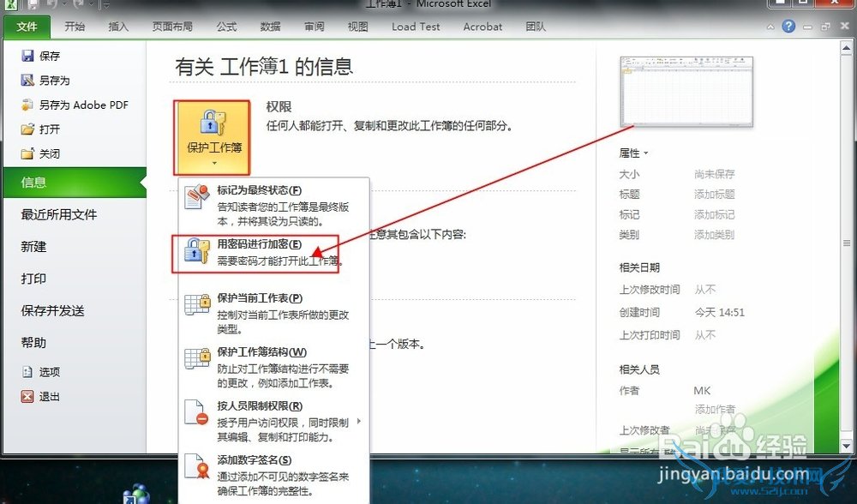This screenshot has height=504, width=857.
Task: Click the Save as Adobe PDF icon
Action: point(27,105)
